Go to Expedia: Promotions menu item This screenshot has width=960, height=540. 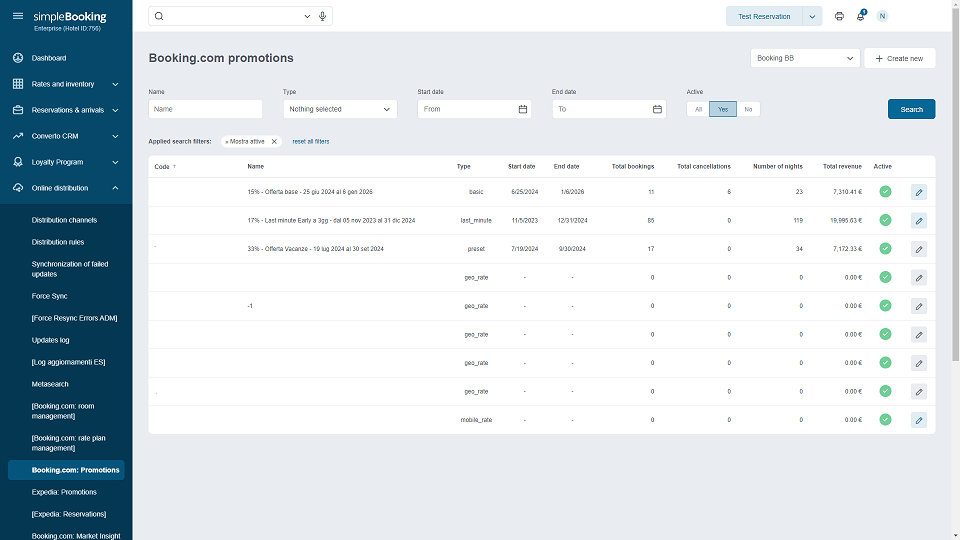click(x=64, y=492)
